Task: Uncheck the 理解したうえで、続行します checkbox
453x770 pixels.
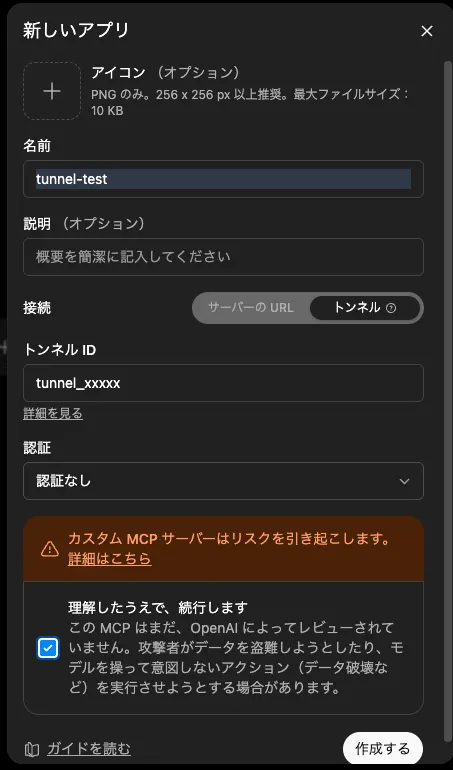Action: (48, 648)
